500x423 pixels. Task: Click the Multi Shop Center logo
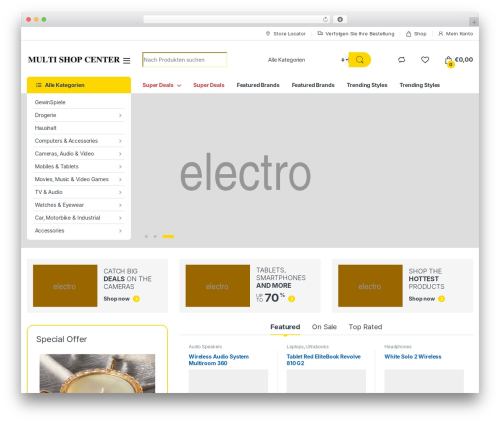click(x=74, y=60)
